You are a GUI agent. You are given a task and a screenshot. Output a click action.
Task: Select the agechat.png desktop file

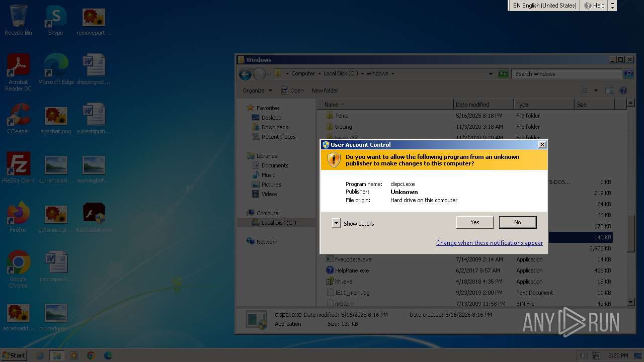pyautogui.click(x=56, y=119)
